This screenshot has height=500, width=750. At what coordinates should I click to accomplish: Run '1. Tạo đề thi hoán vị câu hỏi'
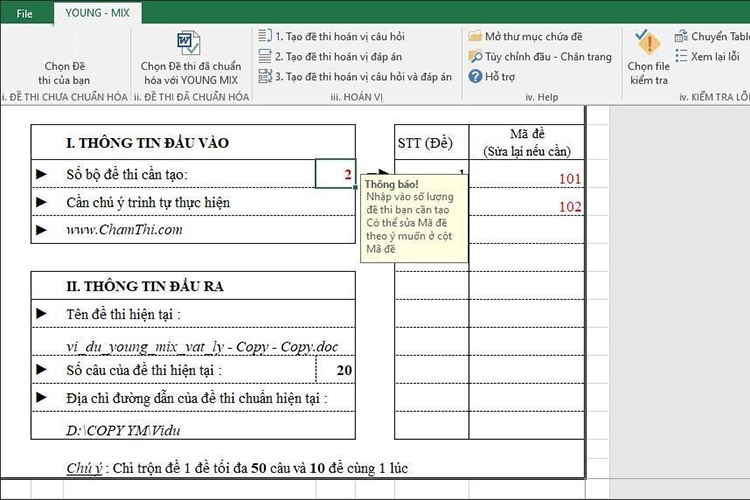point(340,36)
